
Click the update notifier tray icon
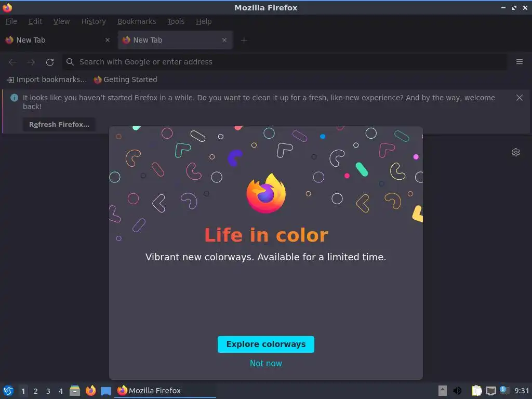pyautogui.click(x=504, y=390)
